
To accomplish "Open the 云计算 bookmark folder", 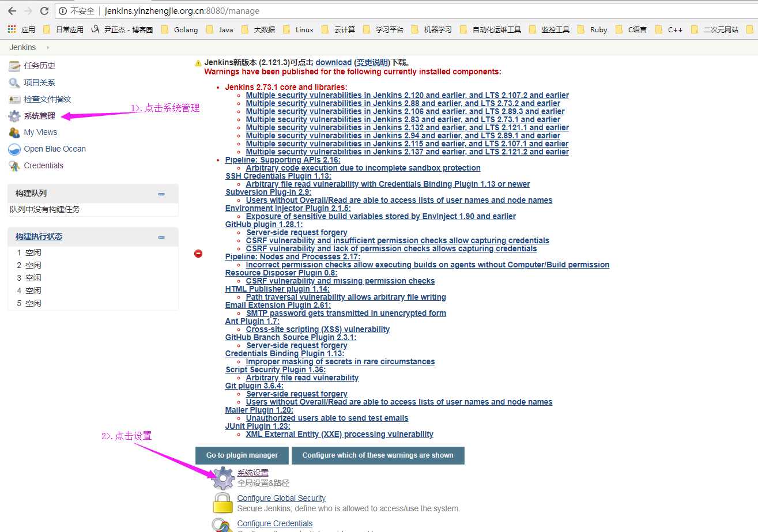I will coord(338,29).
